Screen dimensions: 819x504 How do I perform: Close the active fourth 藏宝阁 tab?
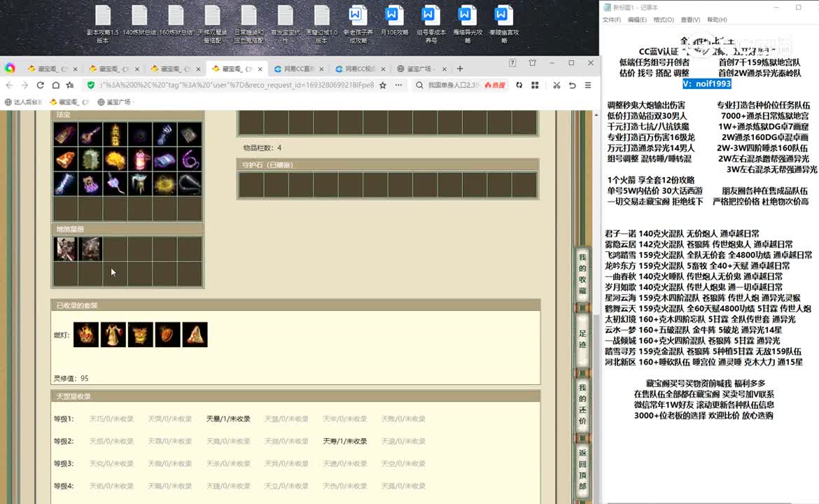[x=260, y=69]
